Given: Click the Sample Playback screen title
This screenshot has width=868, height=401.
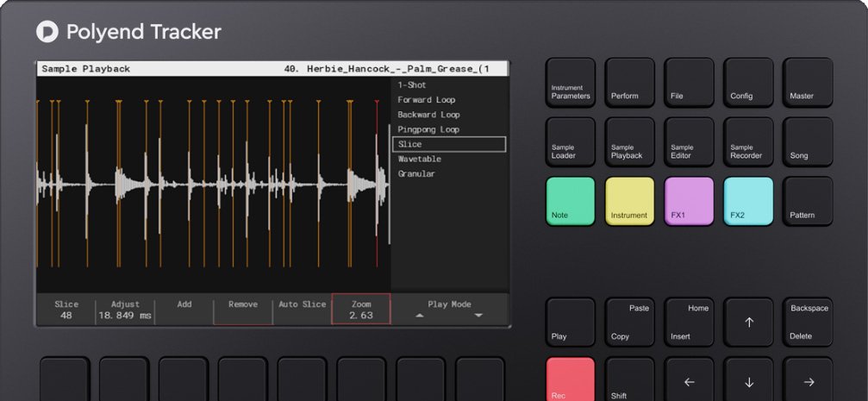Looking at the screenshot, I should [x=86, y=69].
